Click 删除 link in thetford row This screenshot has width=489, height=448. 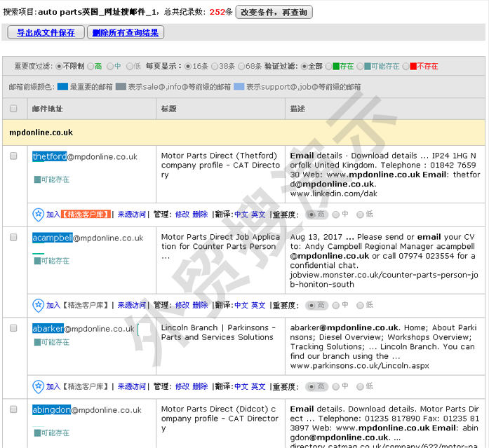200,215
